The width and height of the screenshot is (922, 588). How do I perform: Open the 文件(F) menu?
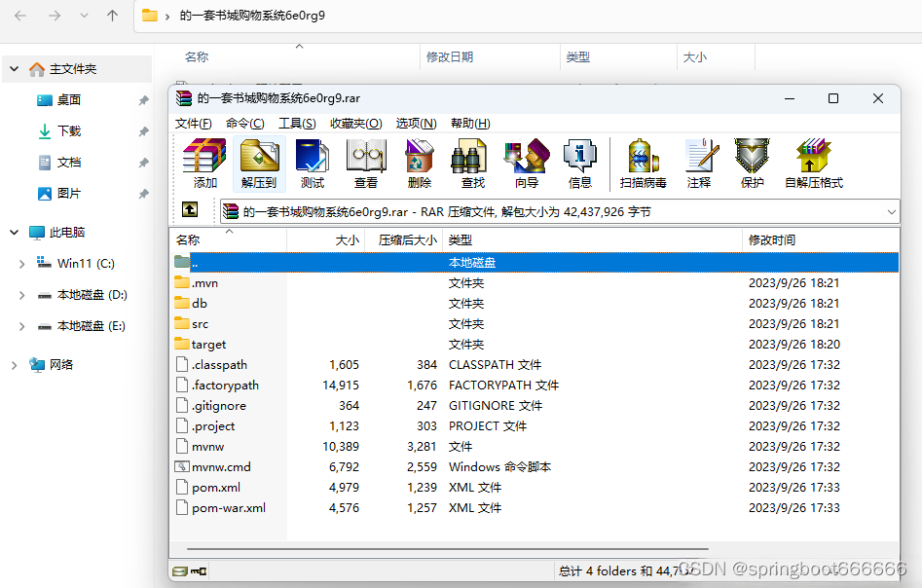(194, 124)
